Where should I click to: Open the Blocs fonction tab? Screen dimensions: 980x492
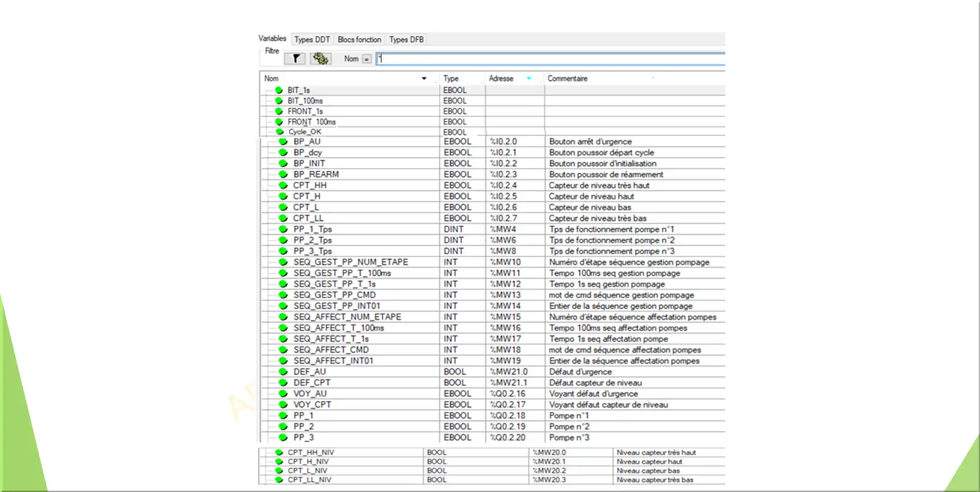[359, 40]
